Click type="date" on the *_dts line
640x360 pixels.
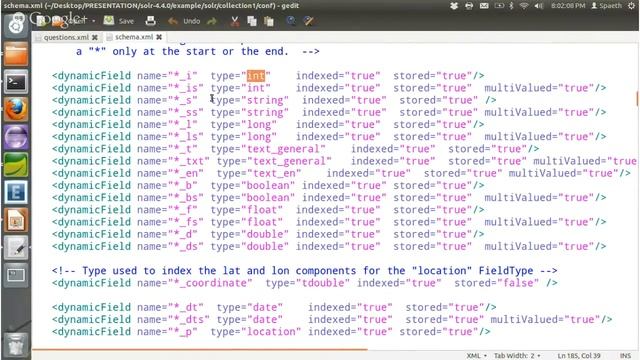(249, 320)
